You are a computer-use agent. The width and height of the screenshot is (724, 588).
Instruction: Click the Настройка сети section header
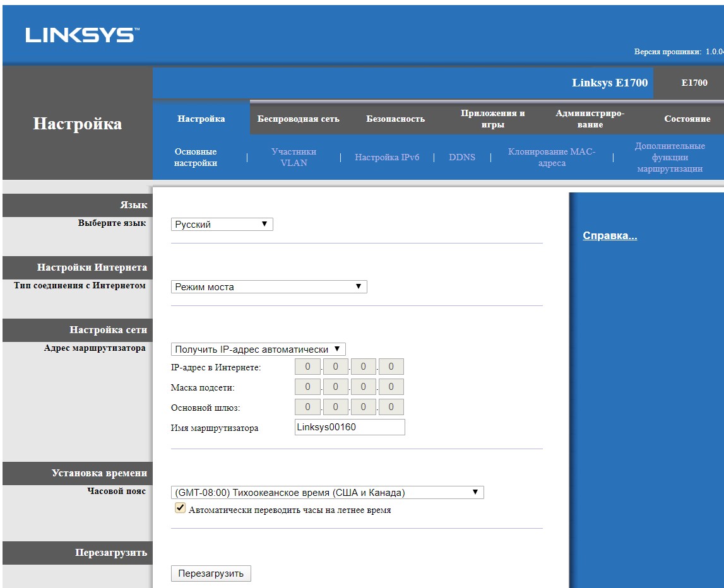108,329
